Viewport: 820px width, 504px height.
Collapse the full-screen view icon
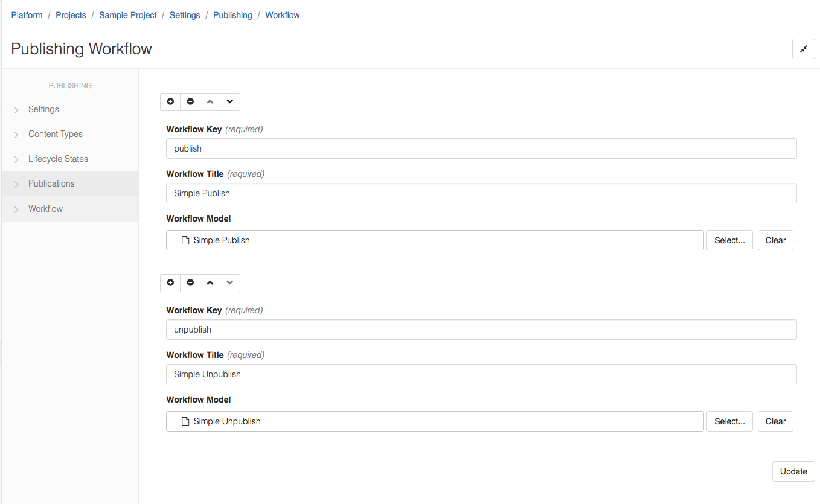pos(804,49)
